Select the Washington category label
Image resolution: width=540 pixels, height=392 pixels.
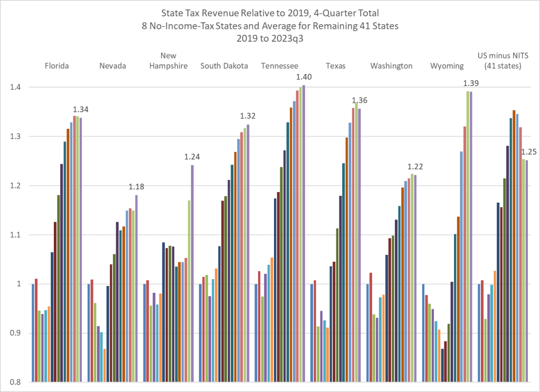pyautogui.click(x=391, y=66)
